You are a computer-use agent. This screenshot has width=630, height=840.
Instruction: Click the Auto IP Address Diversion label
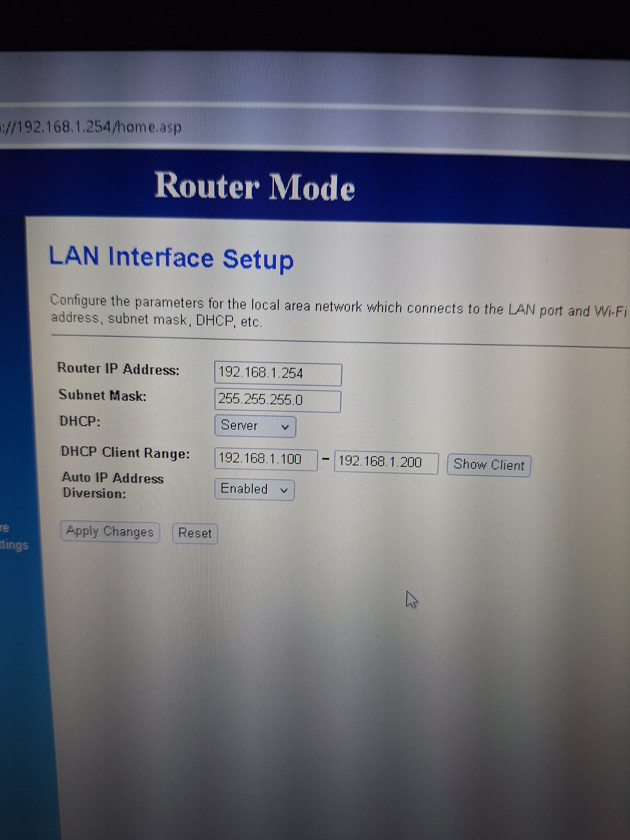(113, 485)
